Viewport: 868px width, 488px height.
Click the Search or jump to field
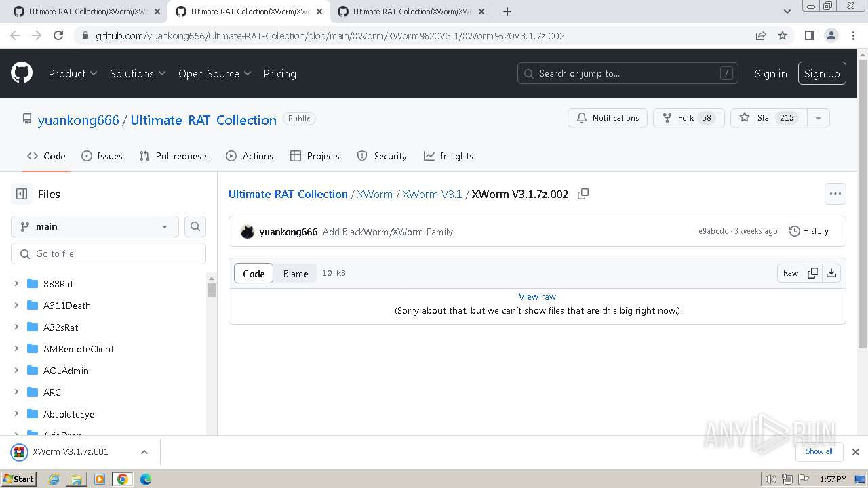(x=628, y=73)
